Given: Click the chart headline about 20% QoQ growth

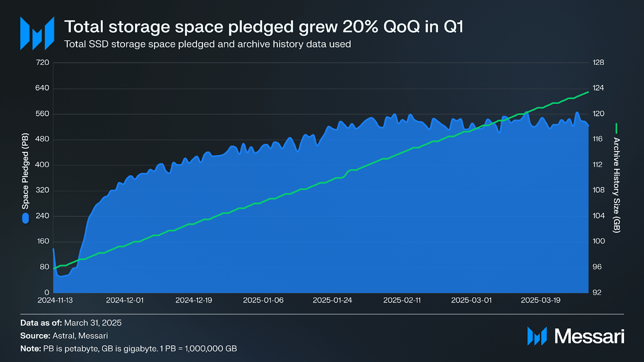Looking at the screenshot, I should (264, 26).
